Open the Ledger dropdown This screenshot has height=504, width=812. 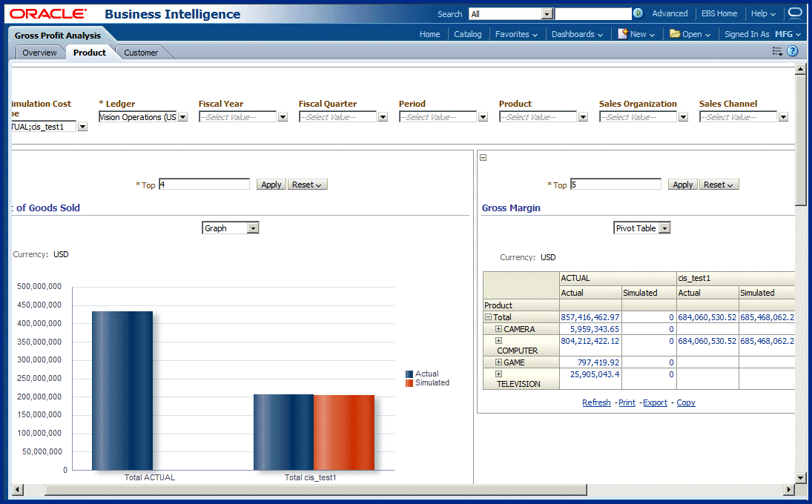(x=182, y=117)
